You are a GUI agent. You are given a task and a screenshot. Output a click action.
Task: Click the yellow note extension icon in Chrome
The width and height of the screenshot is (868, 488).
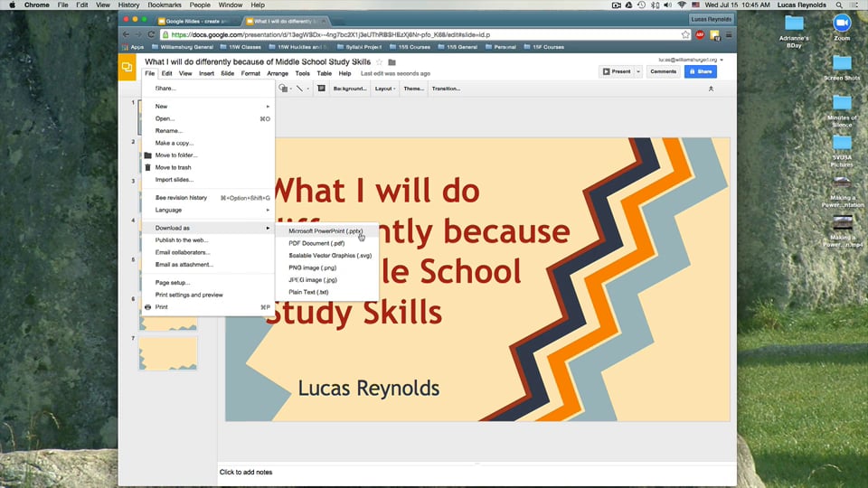(x=714, y=35)
